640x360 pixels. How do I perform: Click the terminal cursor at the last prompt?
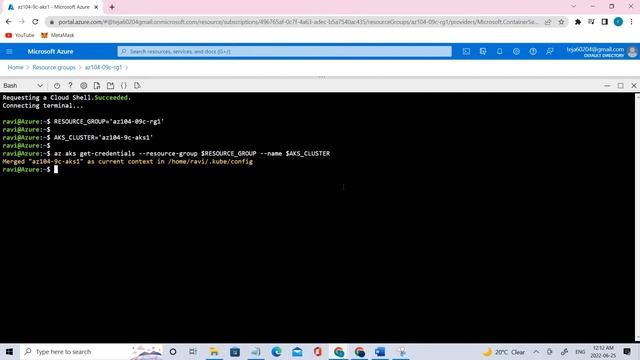tap(56, 169)
